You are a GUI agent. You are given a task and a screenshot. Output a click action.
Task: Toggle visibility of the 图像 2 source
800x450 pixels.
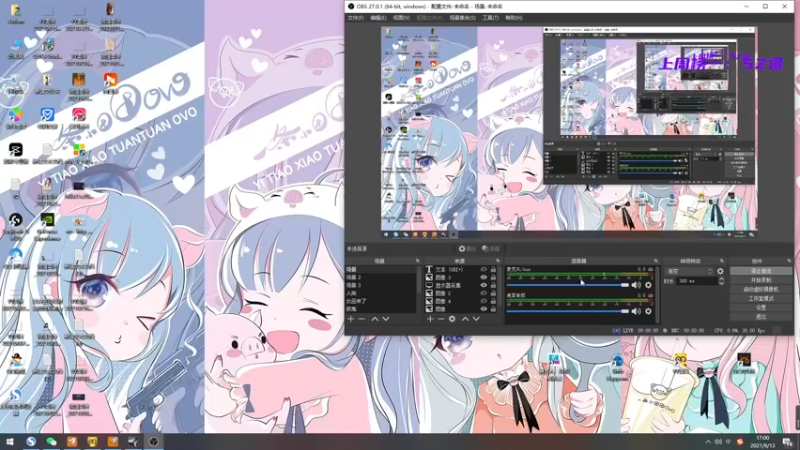coord(483,293)
